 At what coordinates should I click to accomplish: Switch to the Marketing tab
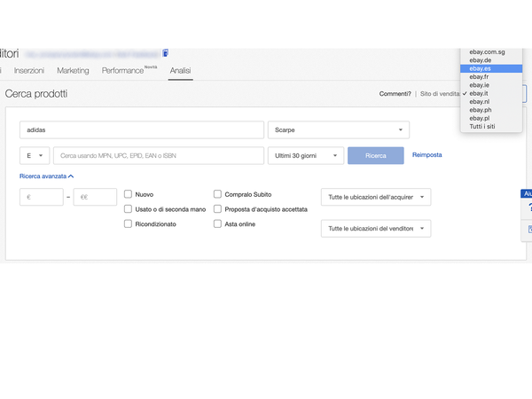coord(73,71)
